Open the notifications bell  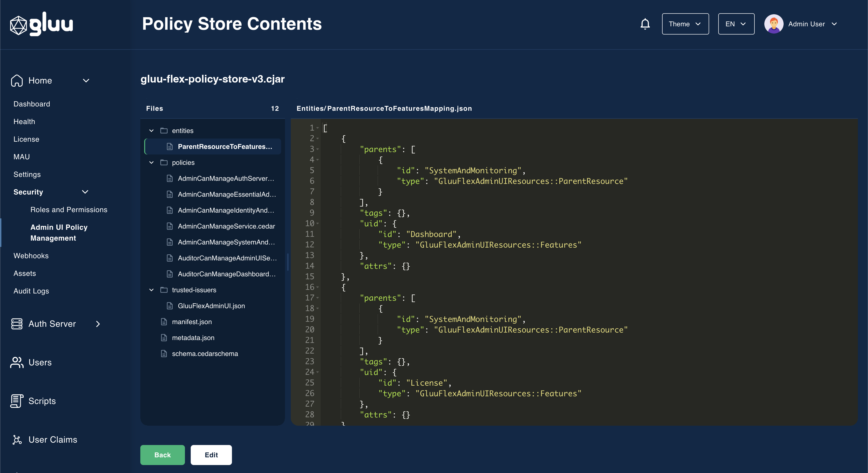(645, 24)
